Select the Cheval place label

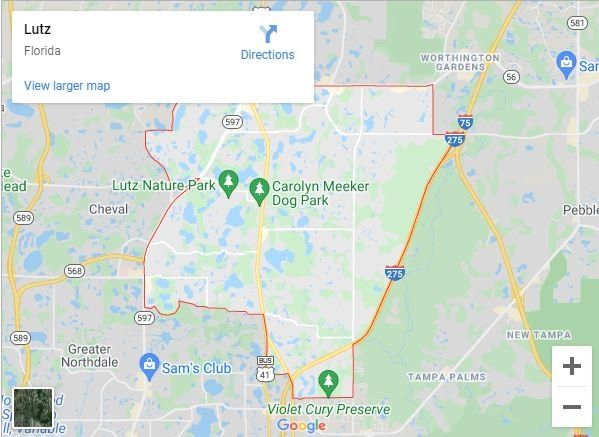tap(108, 209)
